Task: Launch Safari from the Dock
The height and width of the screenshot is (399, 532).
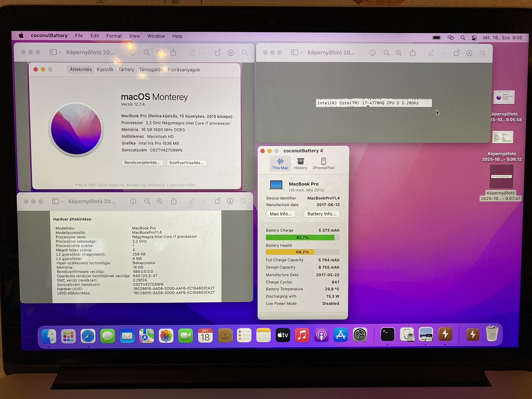Action: pyautogui.click(x=88, y=335)
